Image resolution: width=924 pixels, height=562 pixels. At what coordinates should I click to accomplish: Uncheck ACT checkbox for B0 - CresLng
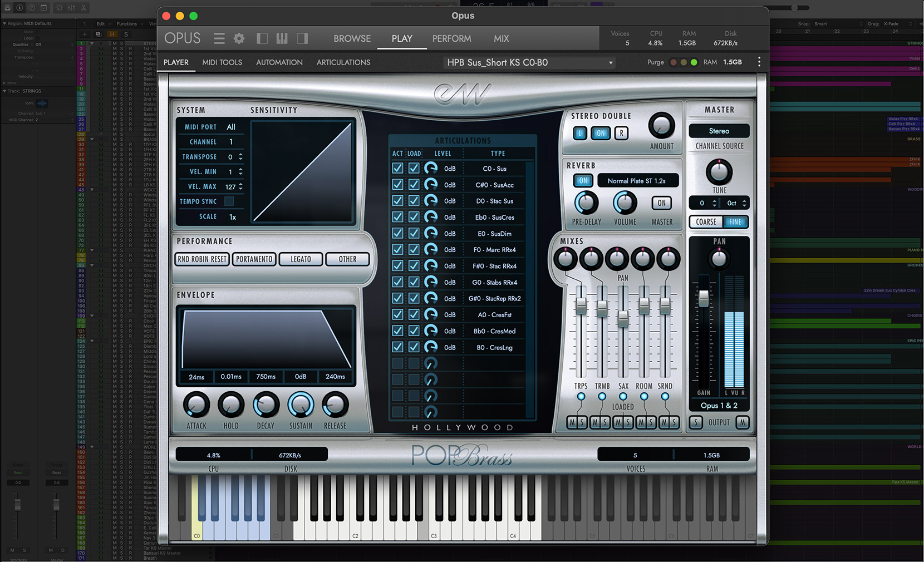click(x=397, y=347)
